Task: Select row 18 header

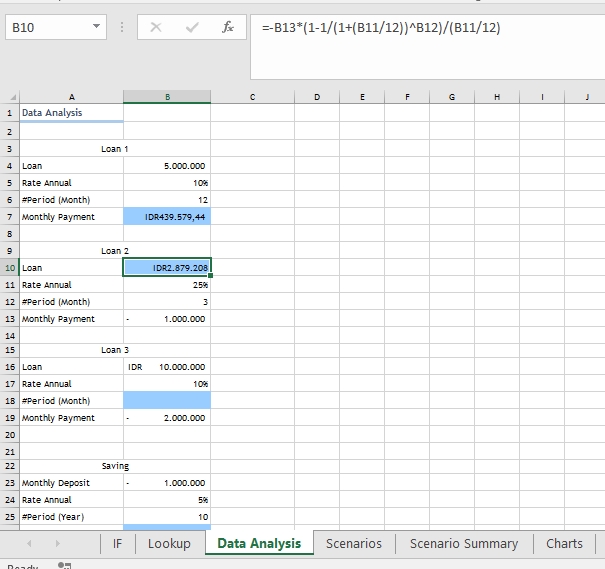Action: click(10, 401)
